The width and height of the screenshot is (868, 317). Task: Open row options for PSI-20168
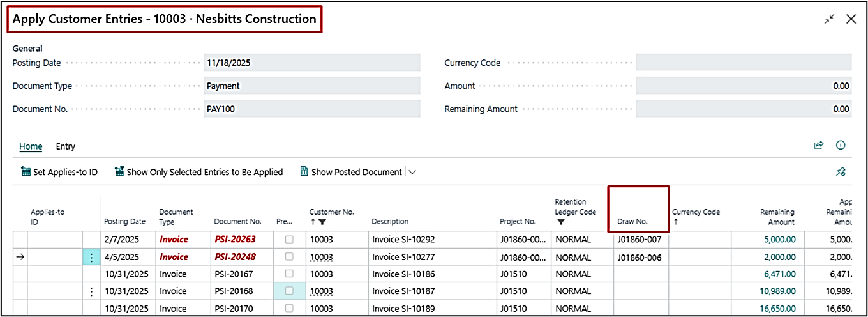(91, 291)
